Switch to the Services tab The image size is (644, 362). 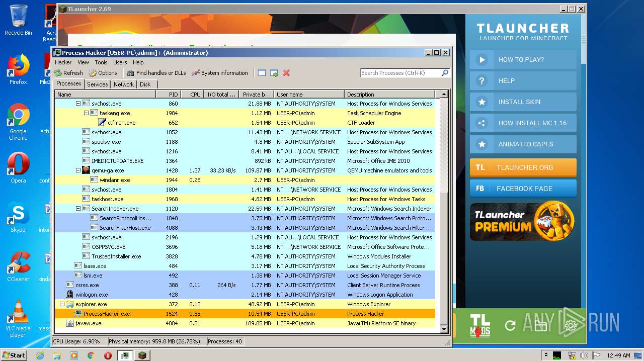pos(97,84)
